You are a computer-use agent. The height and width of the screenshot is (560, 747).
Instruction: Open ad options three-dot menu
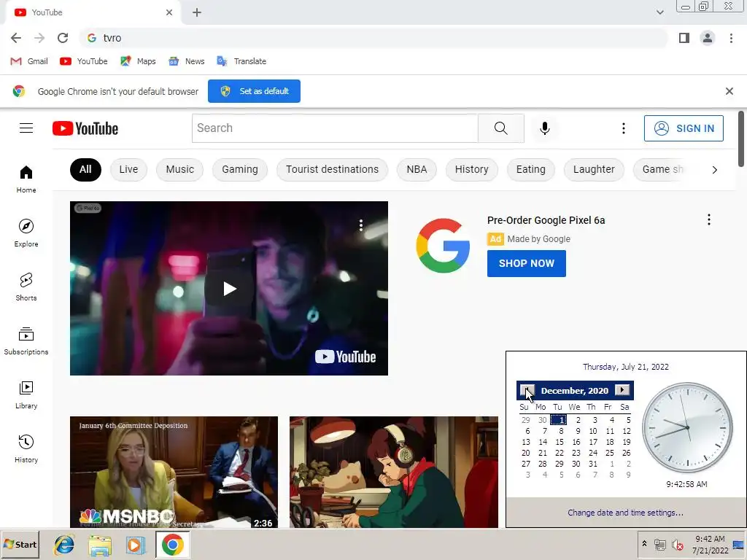click(709, 219)
